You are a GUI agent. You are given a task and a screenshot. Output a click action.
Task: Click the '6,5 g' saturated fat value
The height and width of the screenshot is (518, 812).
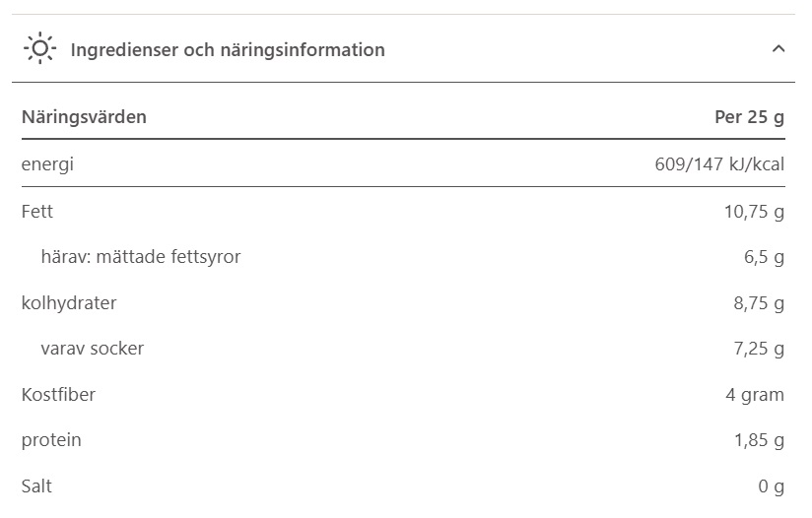click(764, 257)
